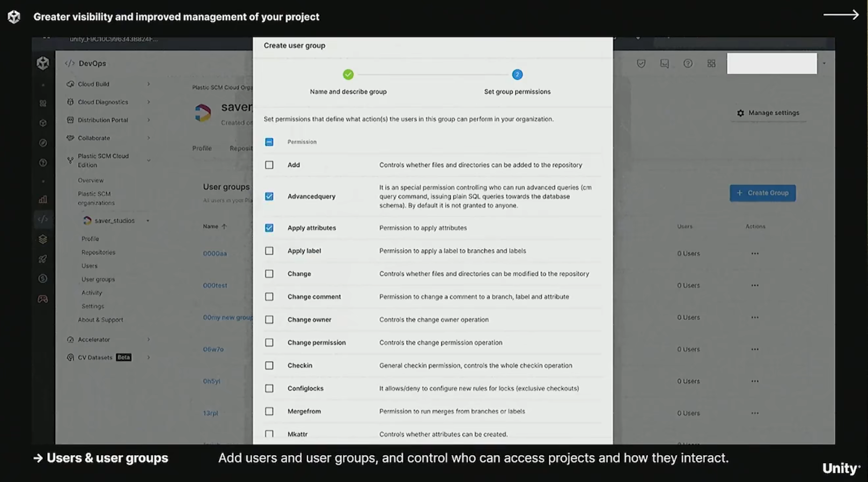
Task: Tick the Mergefrom checkbox
Action: (x=269, y=411)
